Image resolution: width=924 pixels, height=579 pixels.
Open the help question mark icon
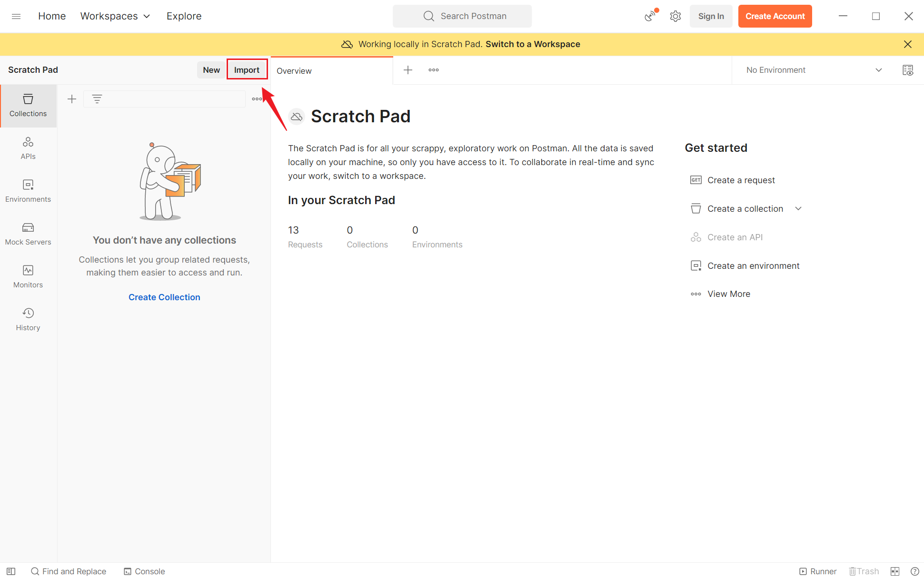point(914,571)
